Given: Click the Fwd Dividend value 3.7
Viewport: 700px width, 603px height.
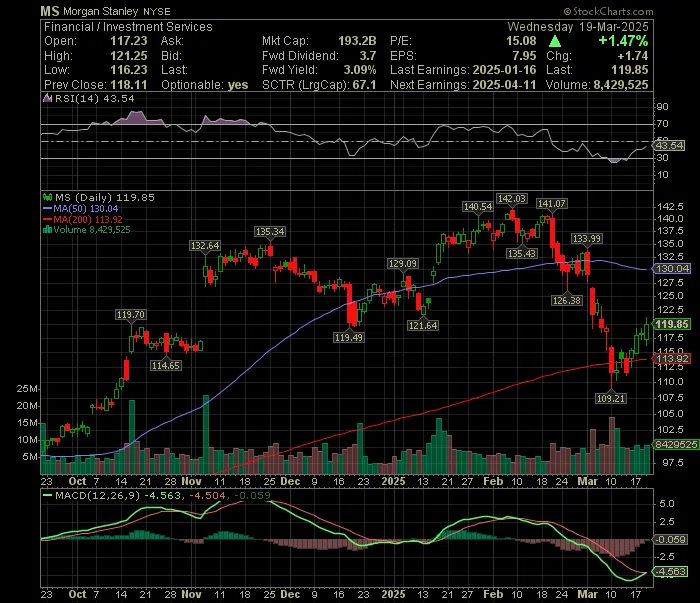Looking at the screenshot, I should tap(368, 56).
